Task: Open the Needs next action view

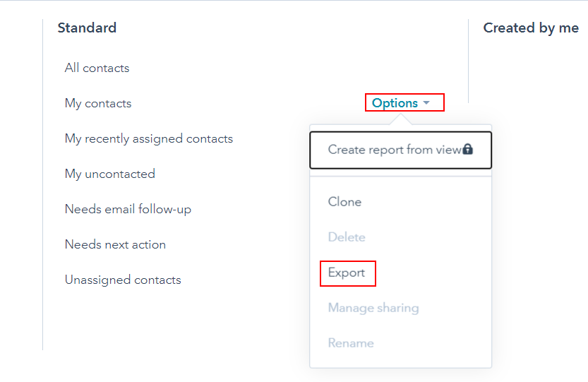Action: pos(115,244)
